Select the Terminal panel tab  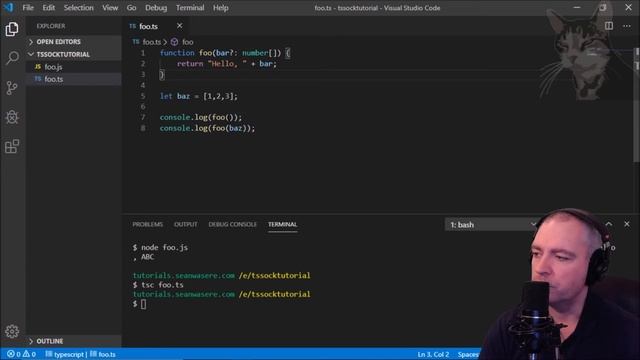282,224
